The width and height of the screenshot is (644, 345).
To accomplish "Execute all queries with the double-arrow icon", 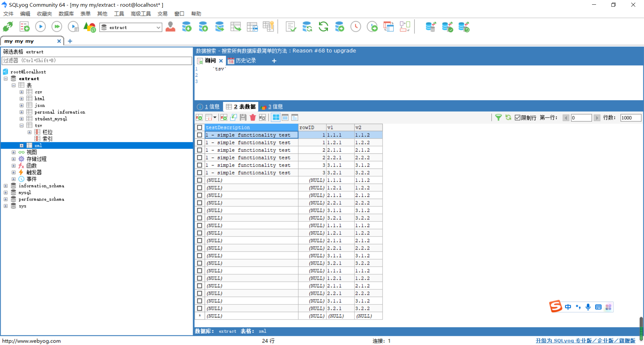I will 57,26.
